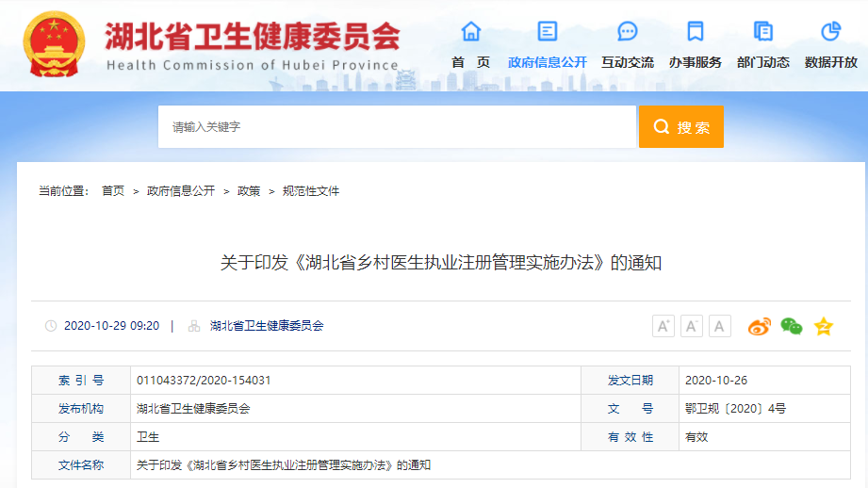Focus the 请输入关键字 search field
Image resolution: width=868 pixels, height=488 pixels.
396,126
